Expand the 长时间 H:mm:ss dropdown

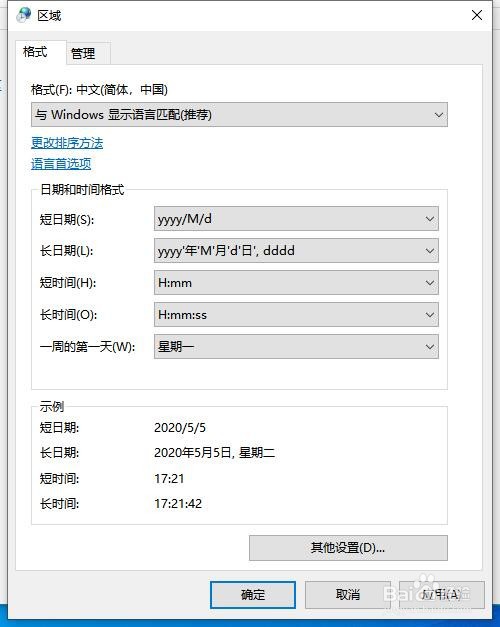pyautogui.click(x=296, y=315)
